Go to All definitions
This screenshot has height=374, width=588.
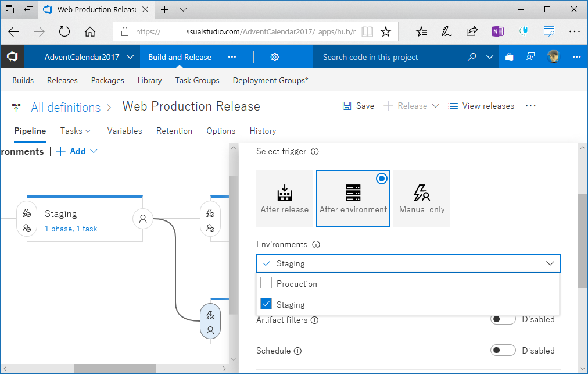[66, 108]
